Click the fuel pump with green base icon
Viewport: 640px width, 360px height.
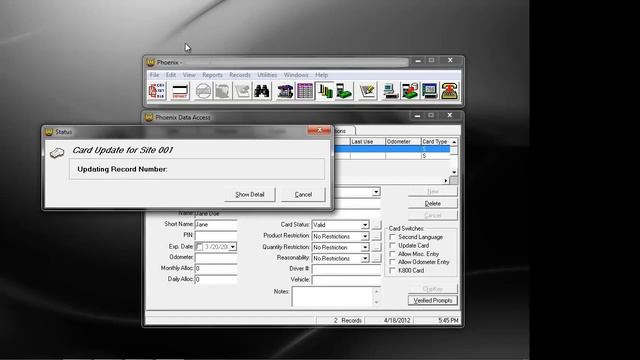[344, 91]
